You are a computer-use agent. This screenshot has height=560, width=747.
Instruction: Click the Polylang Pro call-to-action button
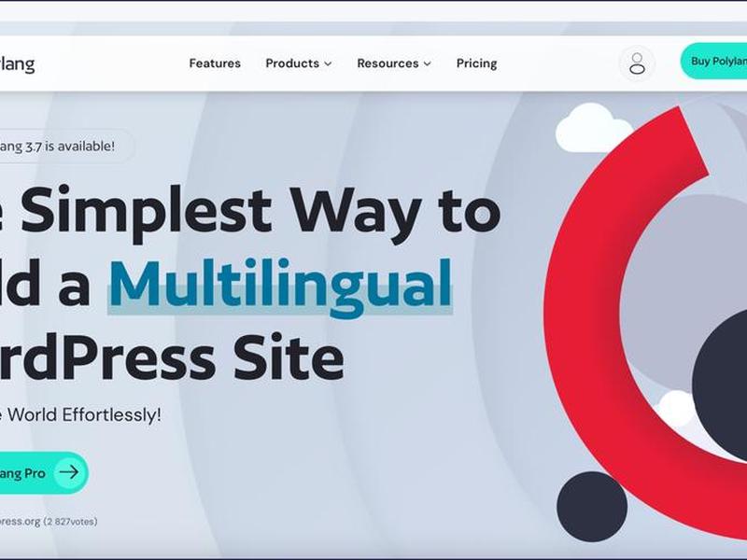click(44, 473)
